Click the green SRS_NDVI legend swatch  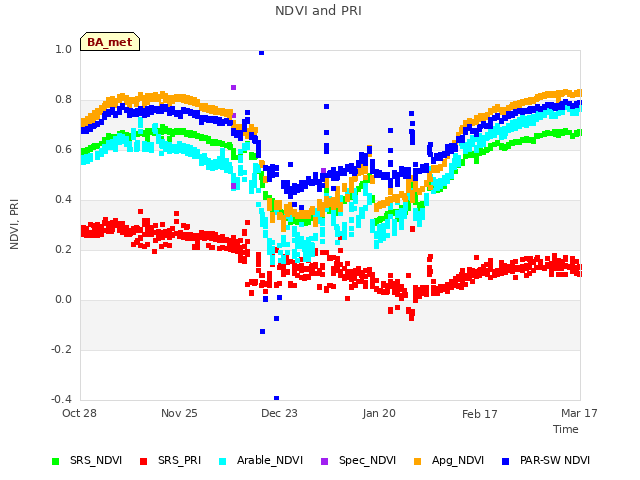56,461
